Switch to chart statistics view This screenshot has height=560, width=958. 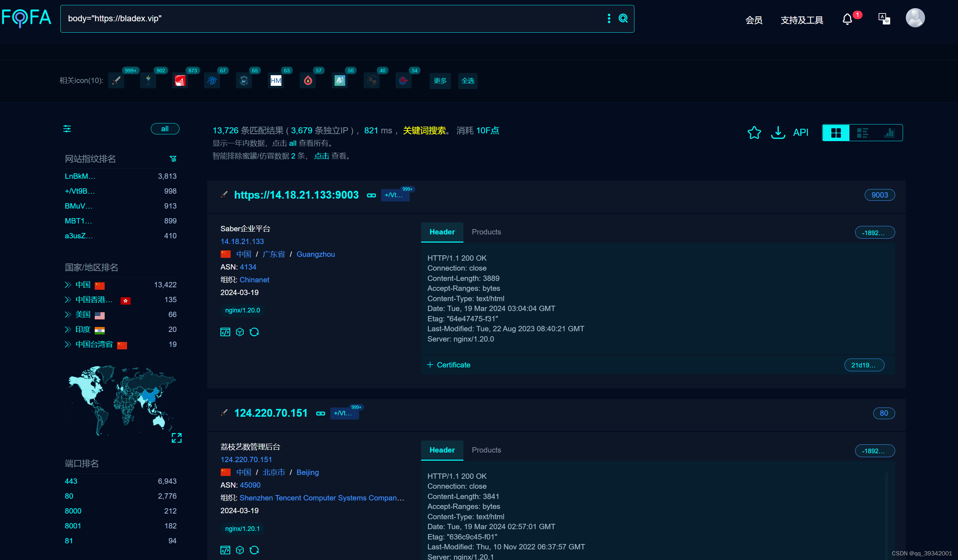pos(889,133)
